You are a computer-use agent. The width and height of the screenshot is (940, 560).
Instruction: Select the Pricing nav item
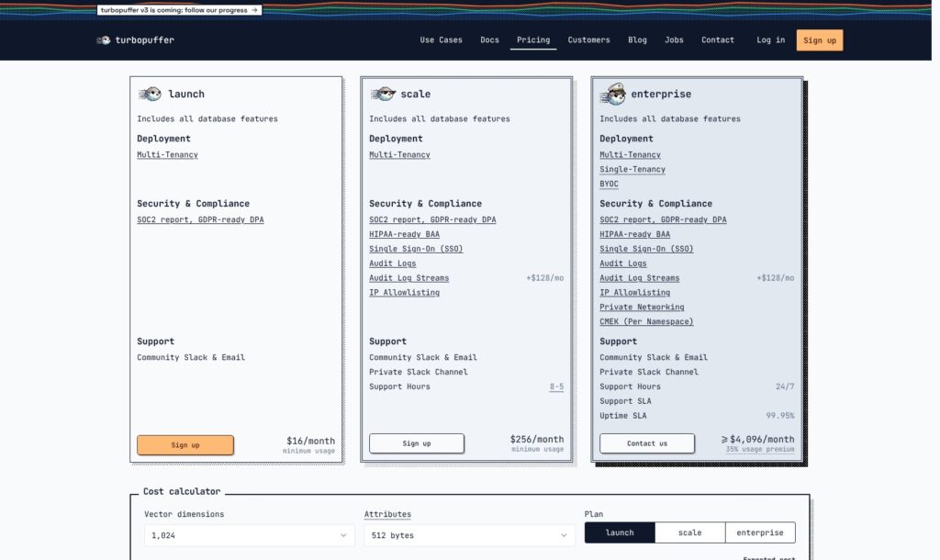pos(533,40)
